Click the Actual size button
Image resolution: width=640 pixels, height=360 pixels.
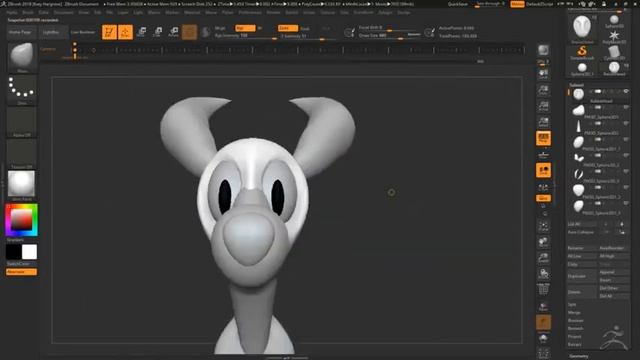(543, 106)
